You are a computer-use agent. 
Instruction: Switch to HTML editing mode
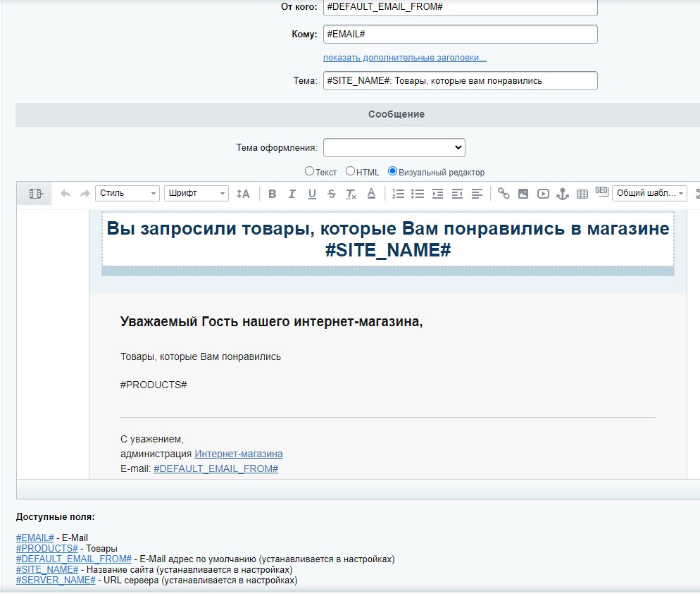pos(350,171)
